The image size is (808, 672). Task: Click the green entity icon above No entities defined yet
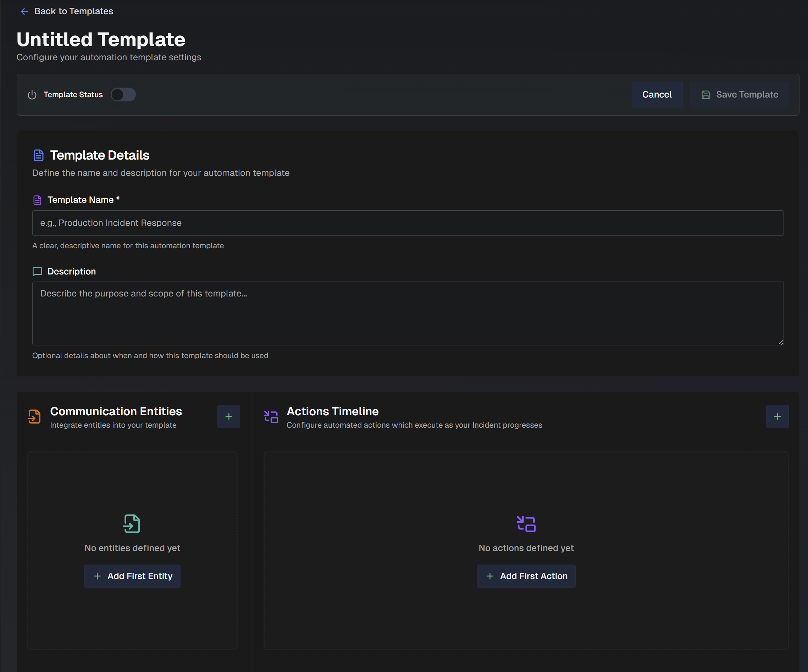pyautogui.click(x=132, y=523)
